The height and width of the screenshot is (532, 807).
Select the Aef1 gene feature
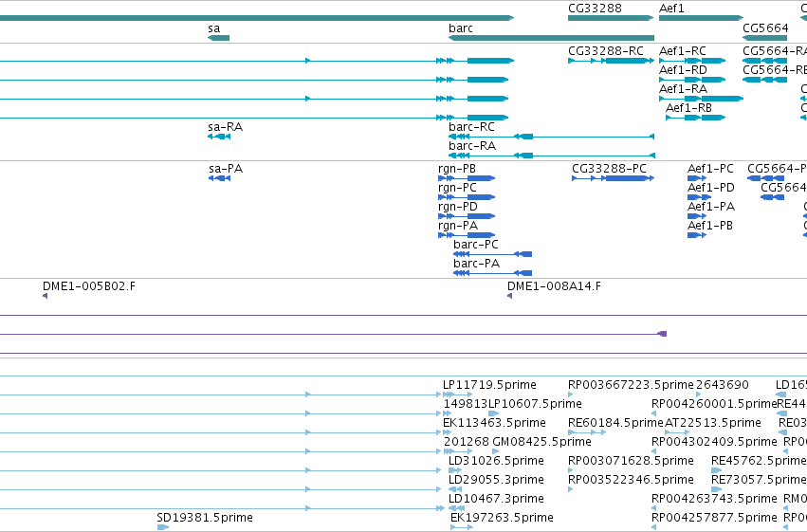tap(701, 18)
